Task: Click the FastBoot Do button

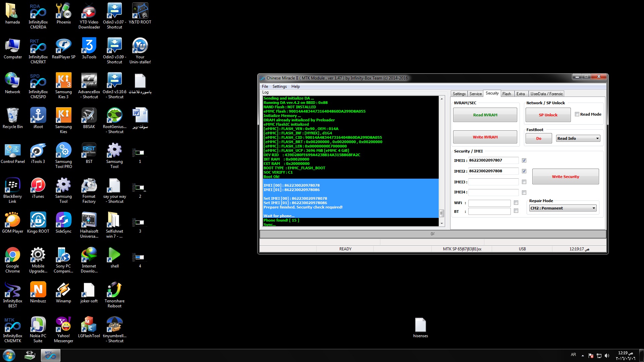Action: tap(539, 138)
